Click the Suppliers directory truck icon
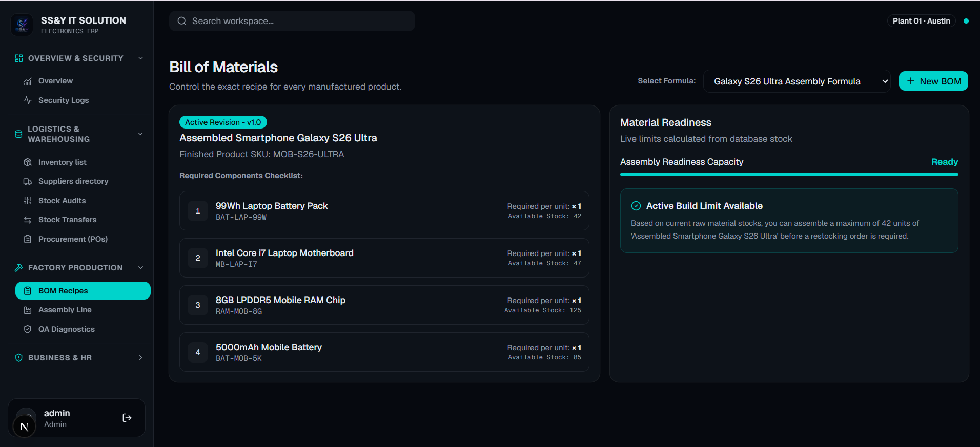Screen dimensions: 980x447 (x=28, y=181)
